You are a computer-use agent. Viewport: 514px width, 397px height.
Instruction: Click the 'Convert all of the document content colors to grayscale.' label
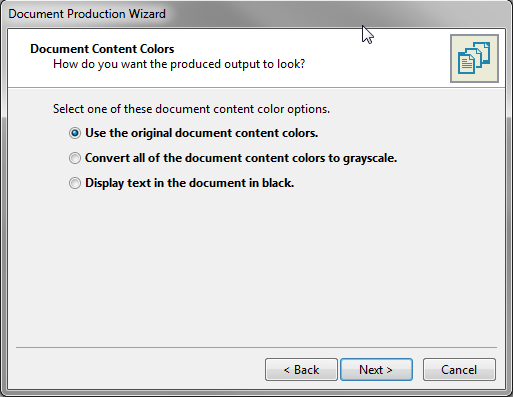click(241, 158)
